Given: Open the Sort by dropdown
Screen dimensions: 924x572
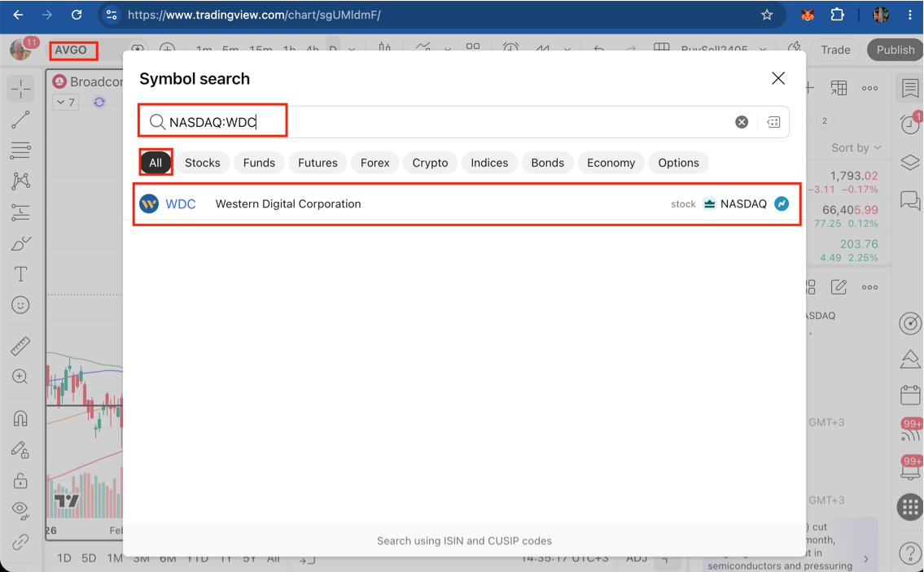Looking at the screenshot, I should [x=856, y=148].
